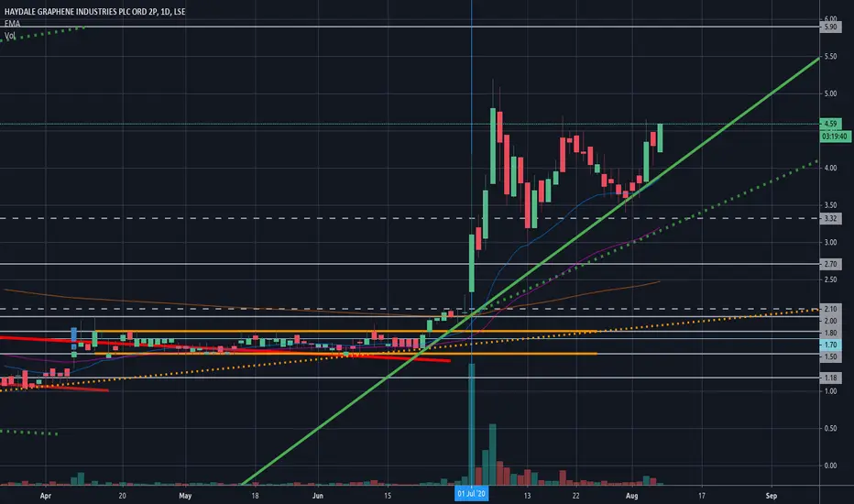Select the lower solid orange horizontal line
Screen dimensions: 854x504
[x=348, y=354]
